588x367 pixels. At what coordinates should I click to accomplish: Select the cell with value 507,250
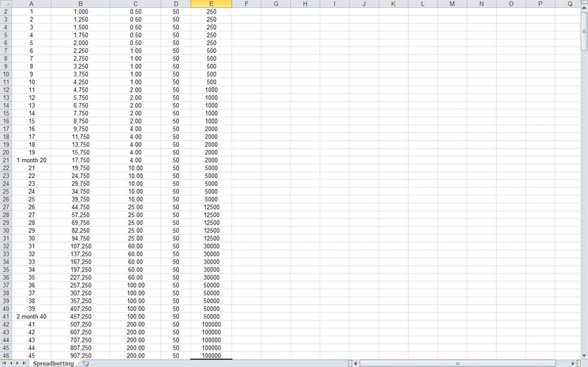(x=81, y=325)
